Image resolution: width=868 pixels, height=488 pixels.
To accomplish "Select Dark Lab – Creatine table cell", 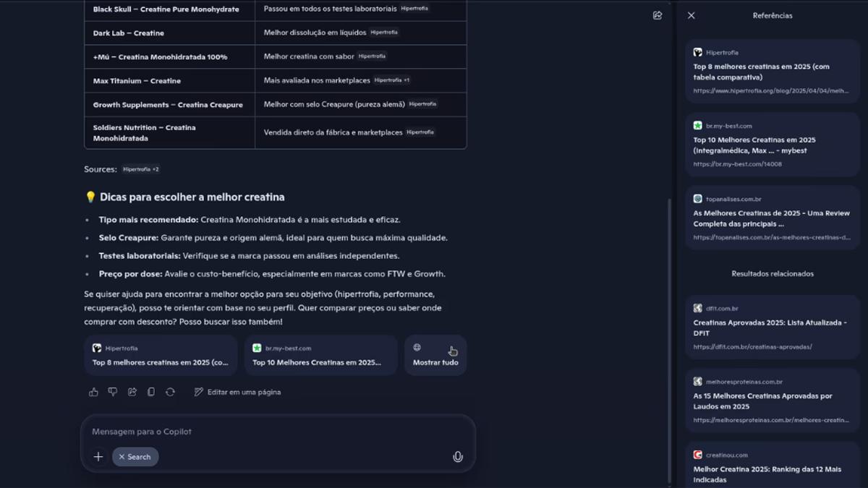I will click(170, 33).
